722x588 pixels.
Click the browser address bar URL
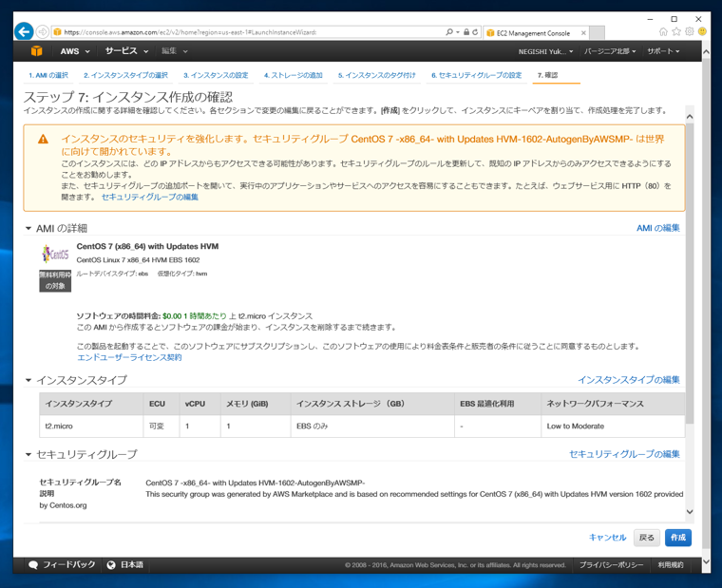(190, 32)
